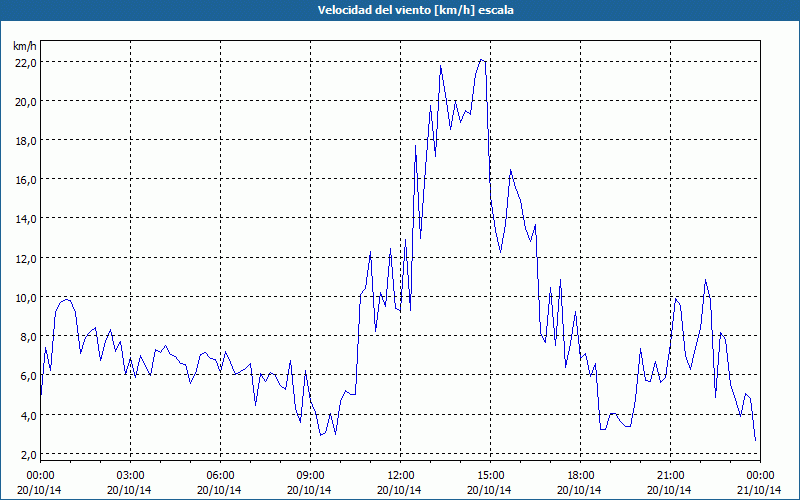Image resolution: width=800 pixels, height=500 pixels.
Task: Click the '12:00' time label
Action: click(x=401, y=476)
